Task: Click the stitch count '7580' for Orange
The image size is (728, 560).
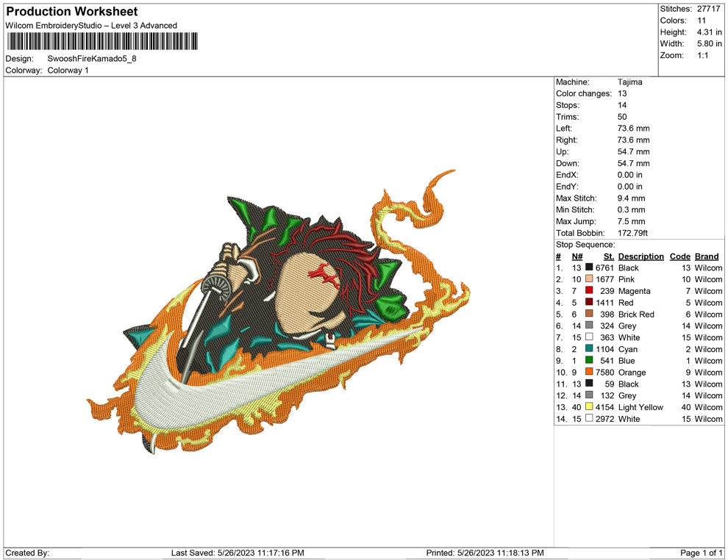Action: pyautogui.click(x=604, y=372)
